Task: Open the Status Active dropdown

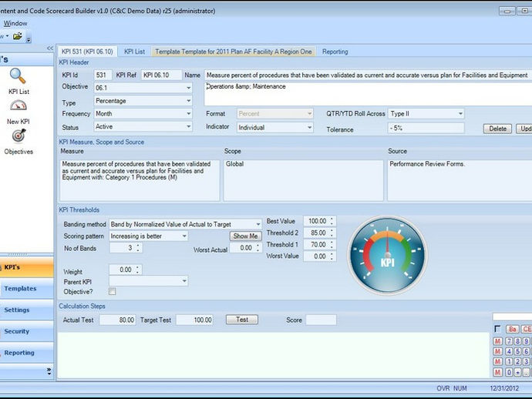Action: [x=189, y=126]
